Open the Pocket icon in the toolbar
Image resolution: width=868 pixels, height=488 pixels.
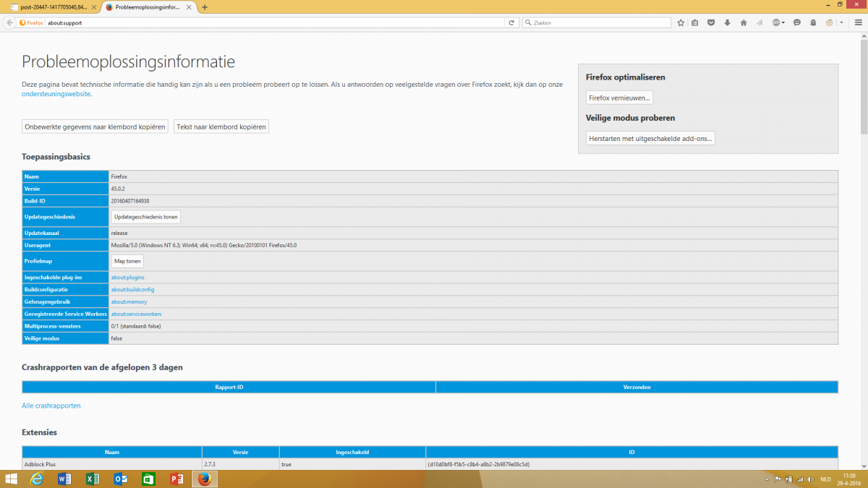click(x=711, y=22)
